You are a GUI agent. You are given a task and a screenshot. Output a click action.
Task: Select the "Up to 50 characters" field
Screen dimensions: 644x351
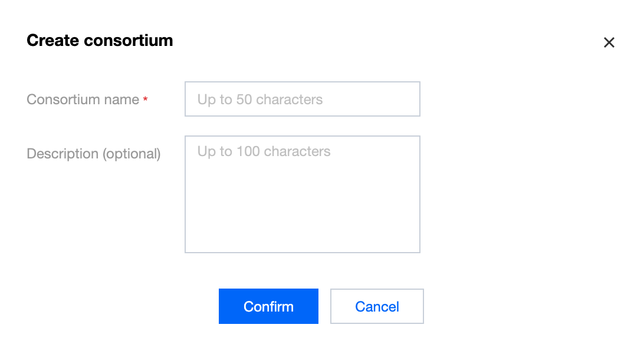pos(302,99)
